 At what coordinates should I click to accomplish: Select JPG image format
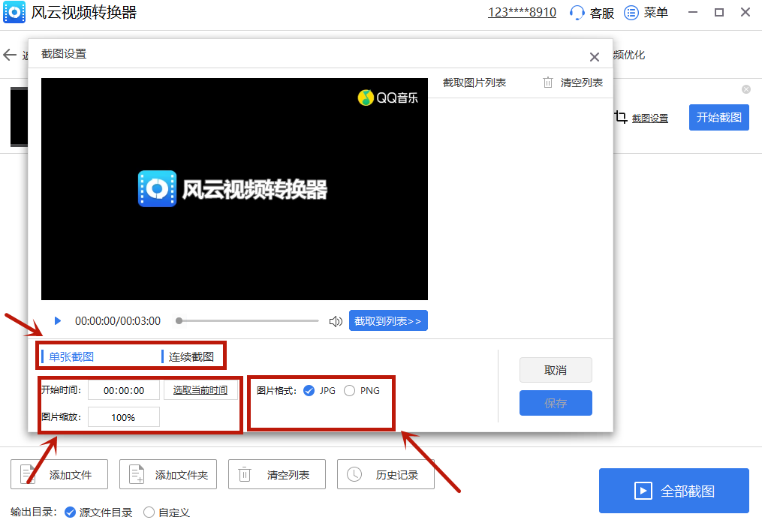(309, 391)
